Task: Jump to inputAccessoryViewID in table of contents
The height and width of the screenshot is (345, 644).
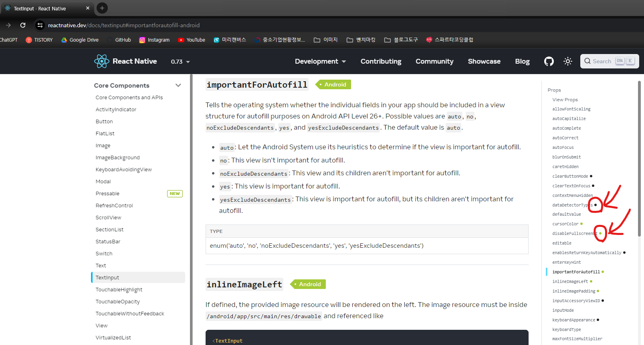Action: coord(576,301)
